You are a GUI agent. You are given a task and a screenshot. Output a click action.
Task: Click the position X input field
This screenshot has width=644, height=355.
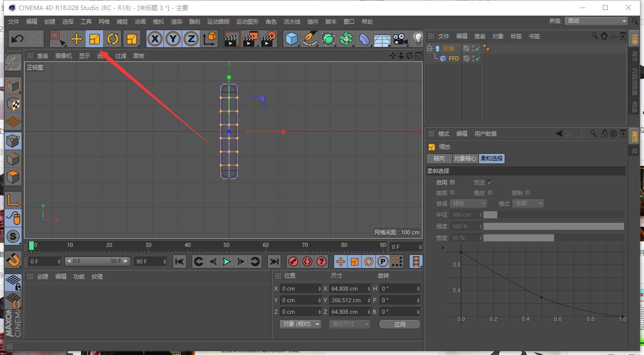coord(300,289)
